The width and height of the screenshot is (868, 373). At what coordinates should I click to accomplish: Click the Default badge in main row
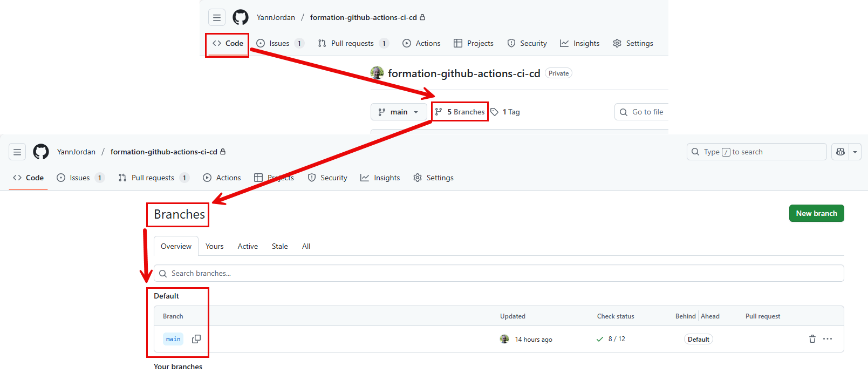(x=698, y=339)
